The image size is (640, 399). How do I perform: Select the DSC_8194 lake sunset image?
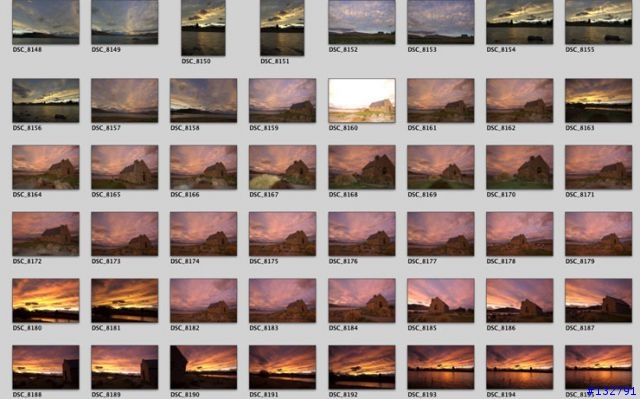520,367
